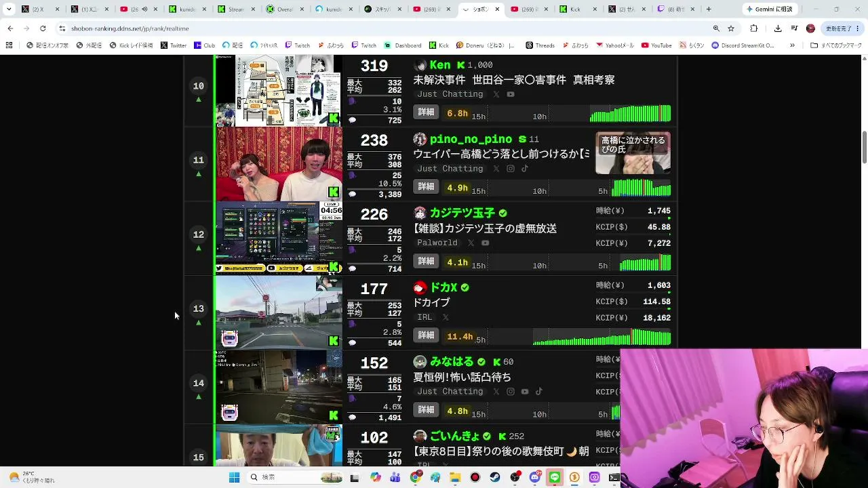The height and width of the screenshot is (488, 868).
Task: Open カジテツ玉子's YouTube icon
Action: click(485, 243)
